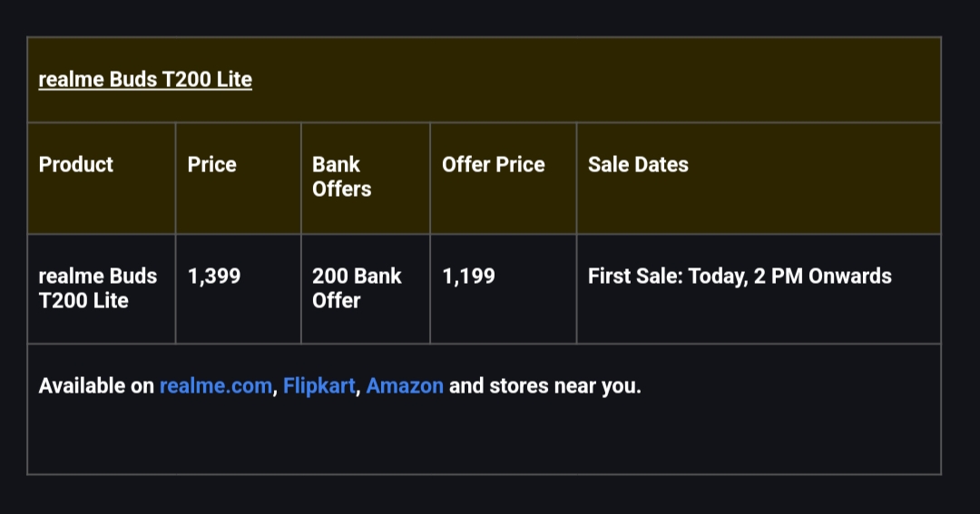The height and width of the screenshot is (514, 980).
Task: Select the stores near you text
Action: pos(564,386)
